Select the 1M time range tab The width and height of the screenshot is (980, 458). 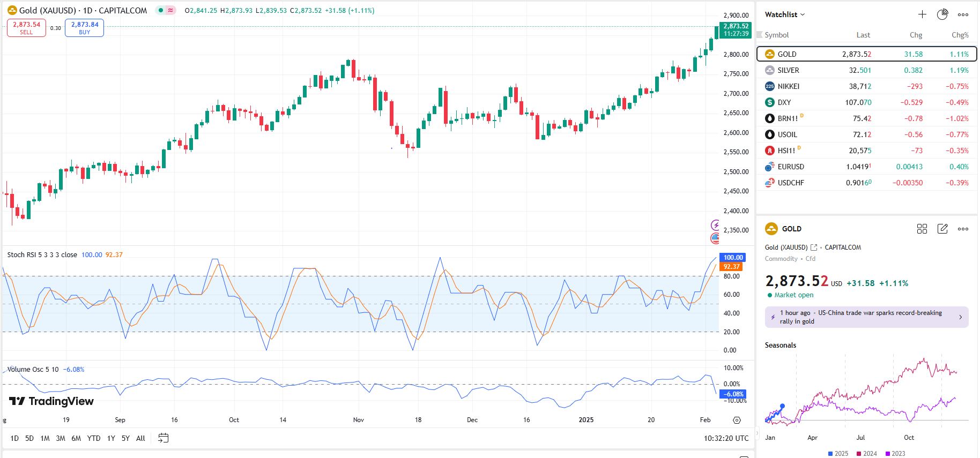pyautogui.click(x=45, y=438)
